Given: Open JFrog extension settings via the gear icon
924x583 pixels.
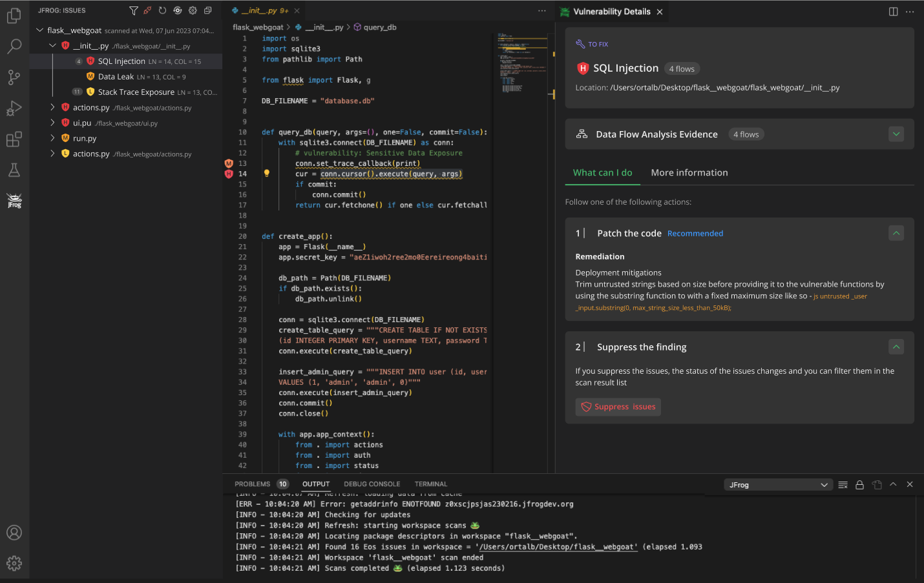Looking at the screenshot, I should (x=192, y=10).
